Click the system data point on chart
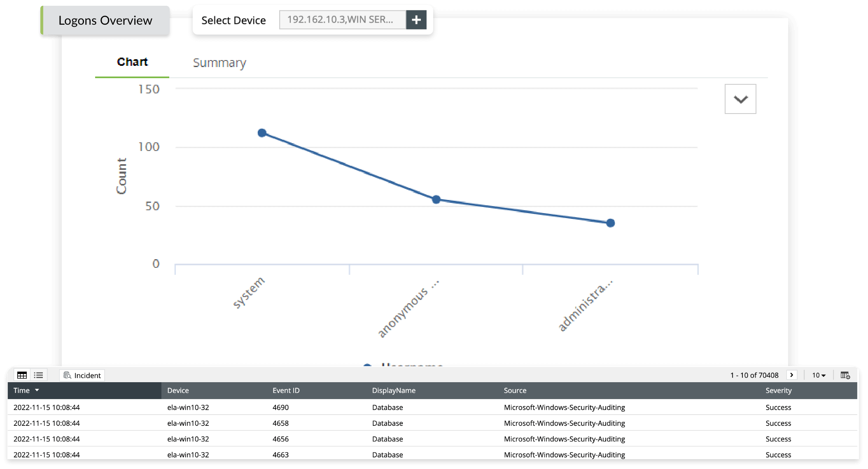 click(262, 133)
